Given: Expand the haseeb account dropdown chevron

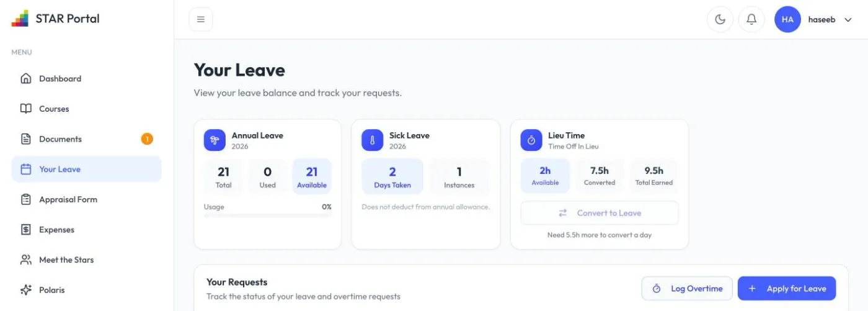Looking at the screenshot, I should [x=848, y=20].
